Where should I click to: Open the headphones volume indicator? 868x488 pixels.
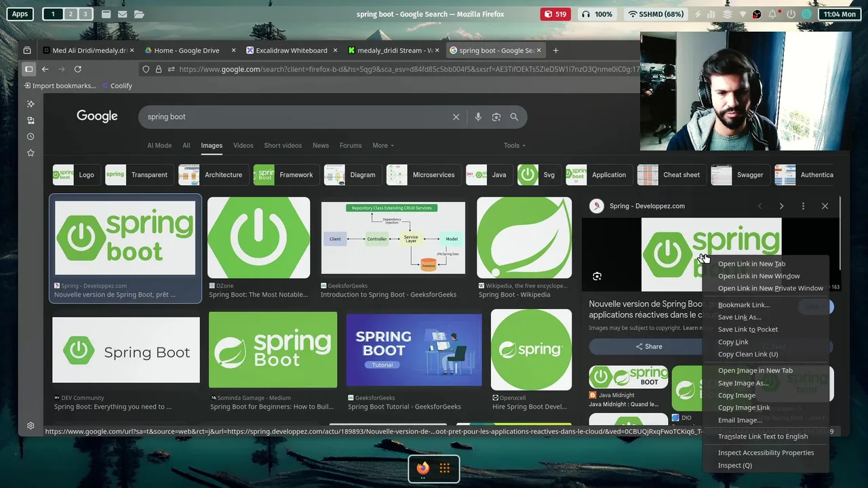[x=597, y=14]
